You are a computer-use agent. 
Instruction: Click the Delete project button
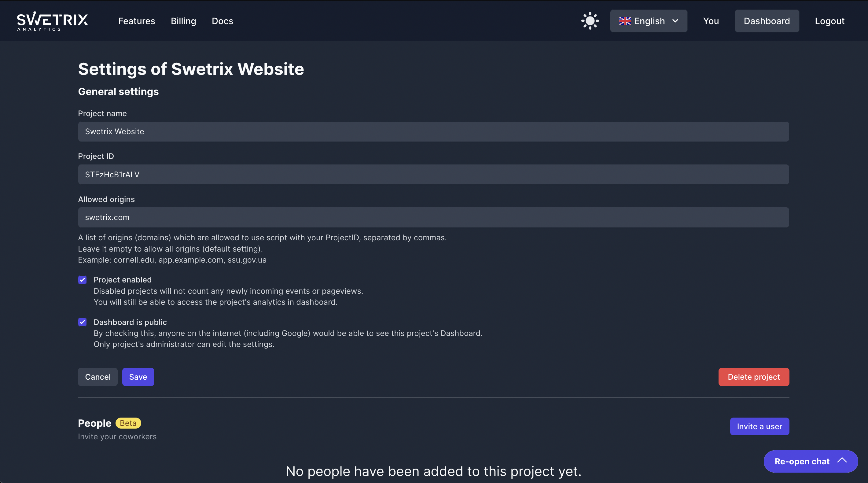pyautogui.click(x=754, y=377)
